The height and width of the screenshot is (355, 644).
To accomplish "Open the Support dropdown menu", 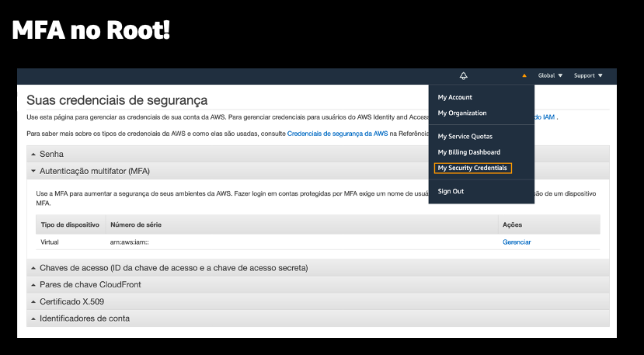I will (588, 75).
